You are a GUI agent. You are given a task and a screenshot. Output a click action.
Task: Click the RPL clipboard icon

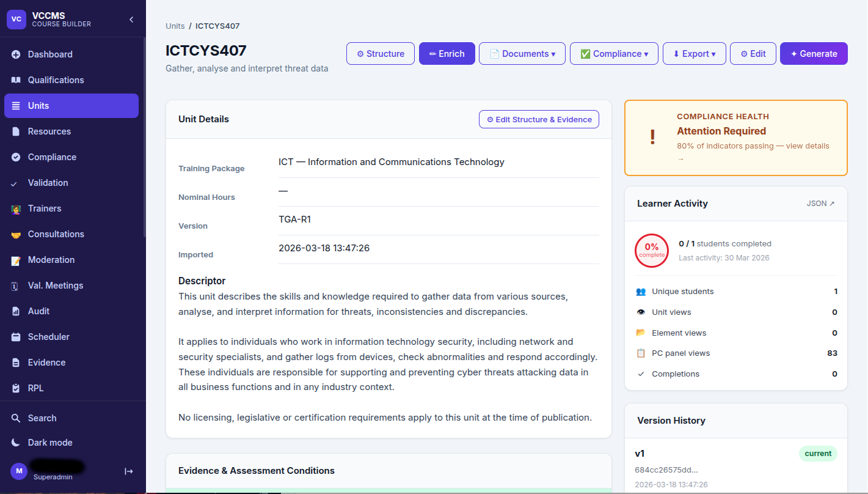[x=16, y=388]
